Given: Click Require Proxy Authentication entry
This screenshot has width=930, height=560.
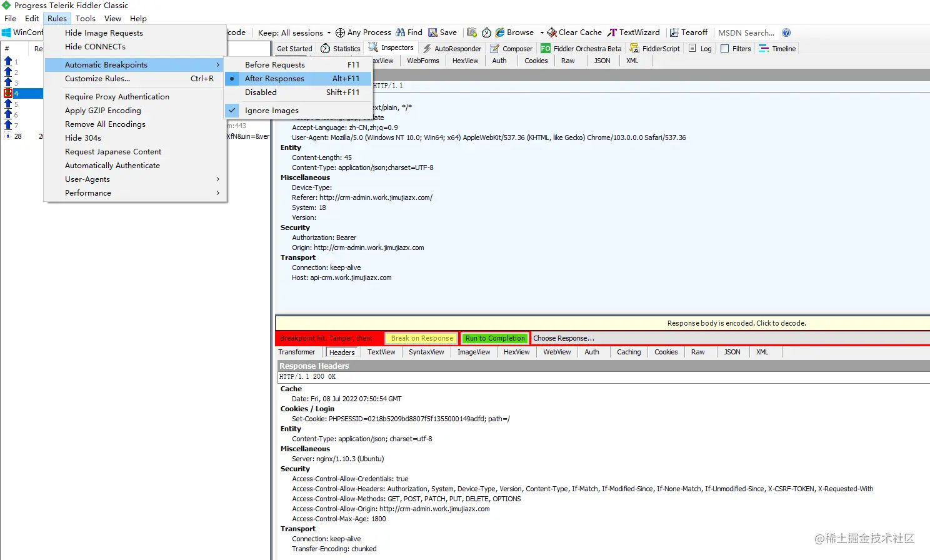Looking at the screenshot, I should pyautogui.click(x=135, y=97).
